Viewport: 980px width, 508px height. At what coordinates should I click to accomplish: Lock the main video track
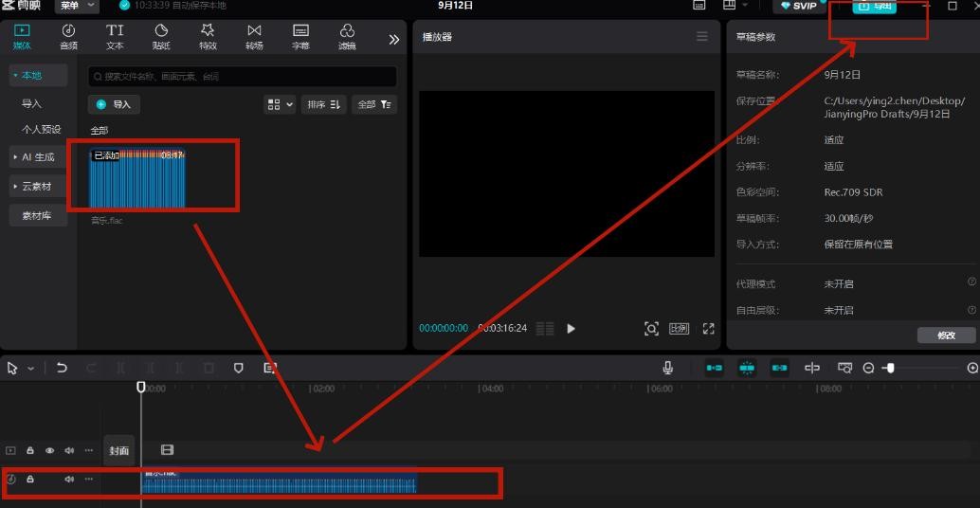30,451
